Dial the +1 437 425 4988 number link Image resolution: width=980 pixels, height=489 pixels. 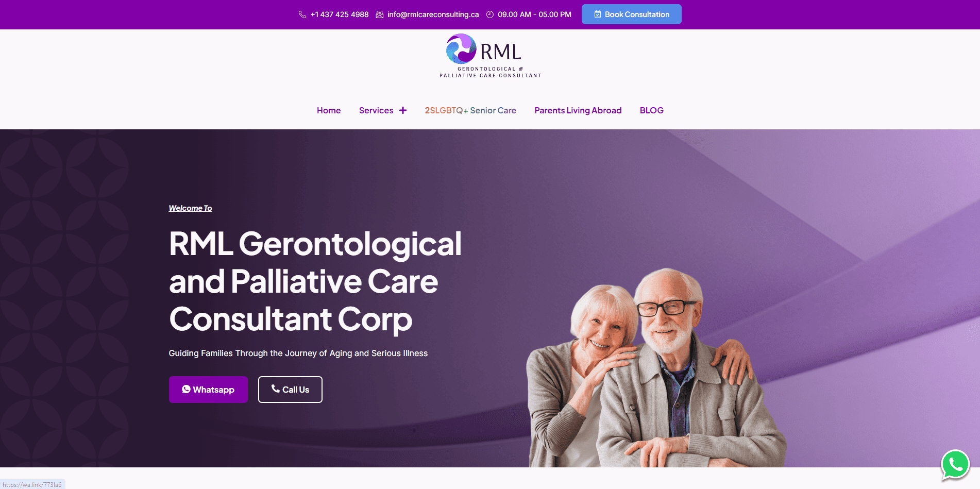[340, 14]
